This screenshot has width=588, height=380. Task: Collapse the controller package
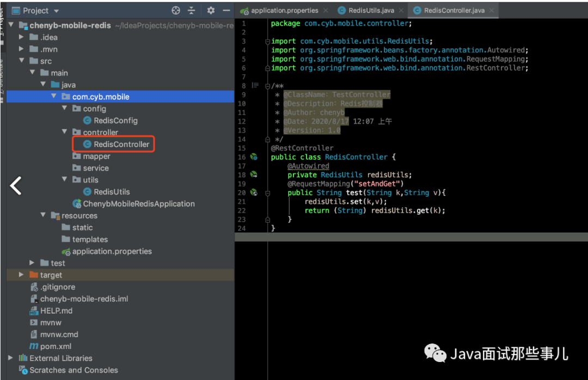[64, 132]
